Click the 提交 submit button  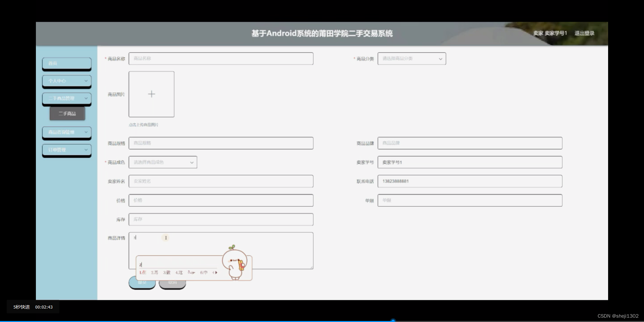pyautogui.click(x=142, y=283)
